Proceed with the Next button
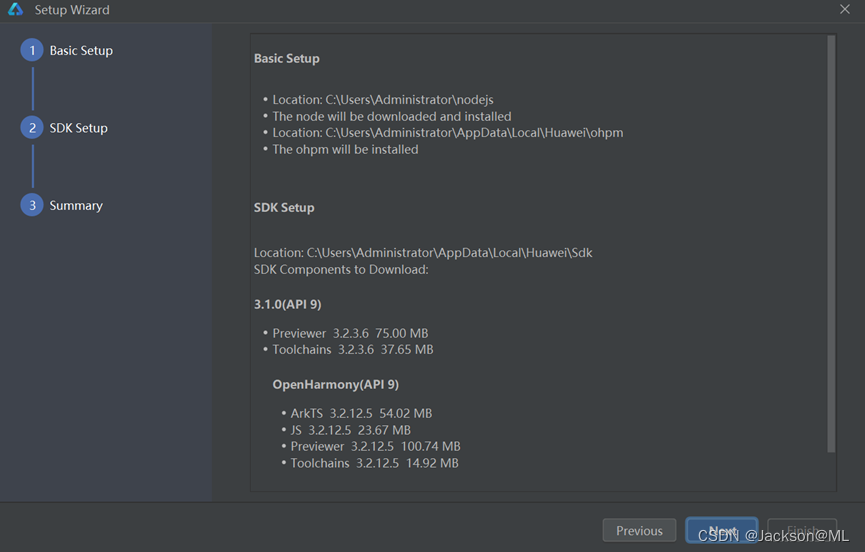 pos(722,530)
